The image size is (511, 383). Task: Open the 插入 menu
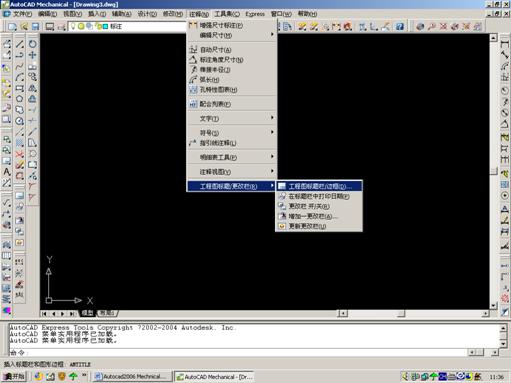click(x=97, y=14)
